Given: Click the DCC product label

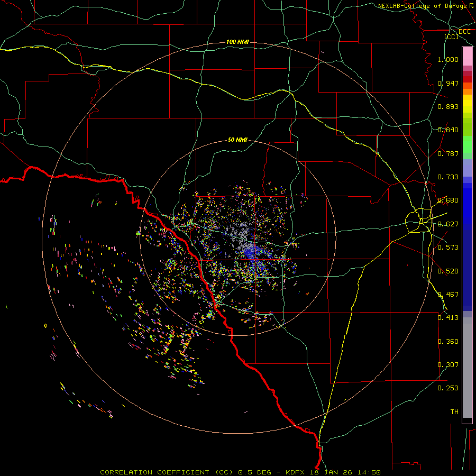Looking at the screenshot, I should tap(464, 32).
